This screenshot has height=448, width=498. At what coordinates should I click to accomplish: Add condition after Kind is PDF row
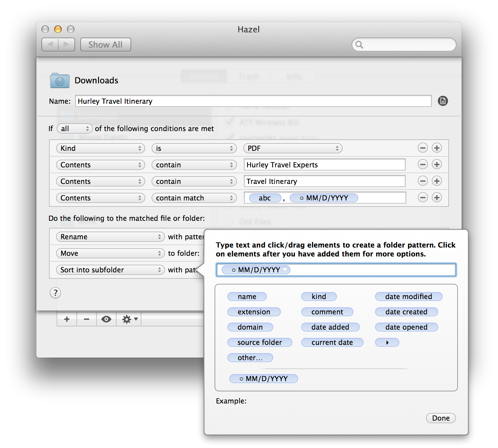(437, 148)
